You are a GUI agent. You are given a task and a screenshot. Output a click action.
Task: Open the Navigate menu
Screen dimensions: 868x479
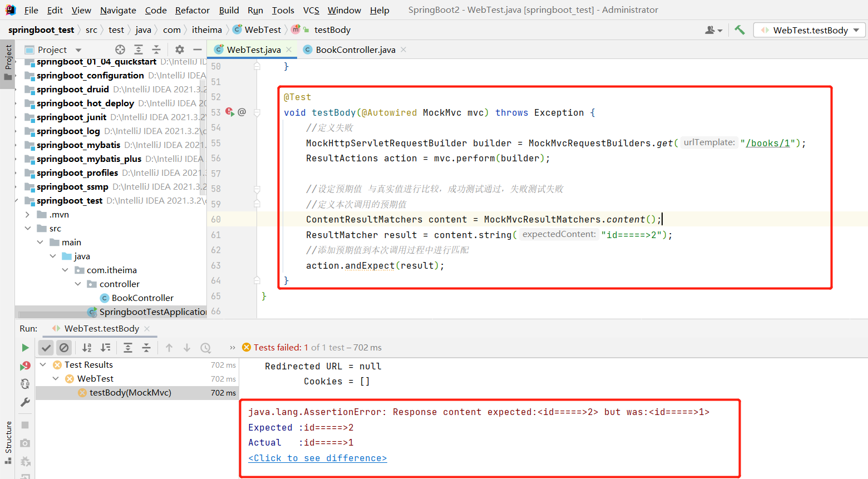tap(118, 10)
